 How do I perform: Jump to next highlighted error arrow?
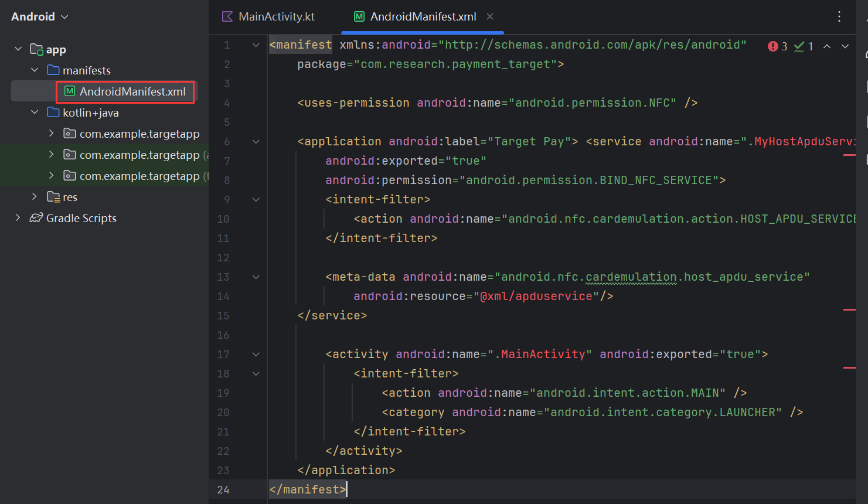[845, 46]
